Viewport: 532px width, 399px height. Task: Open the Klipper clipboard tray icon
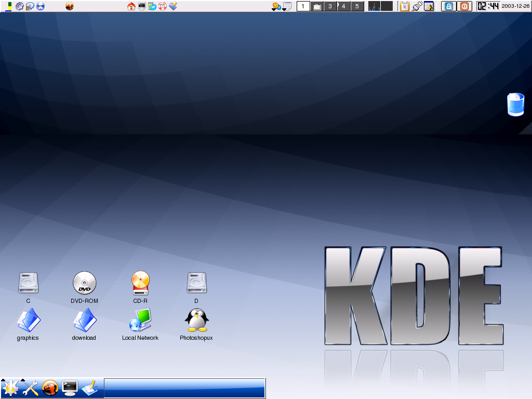click(x=404, y=6)
